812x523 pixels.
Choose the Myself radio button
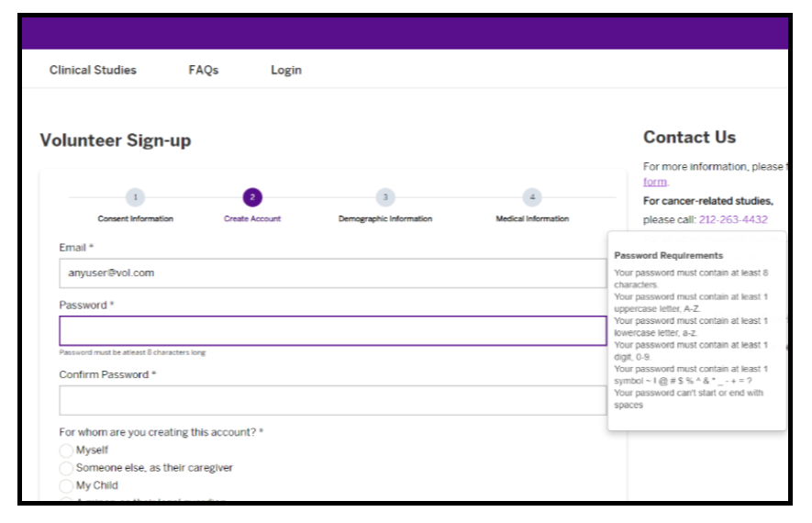[x=66, y=451]
